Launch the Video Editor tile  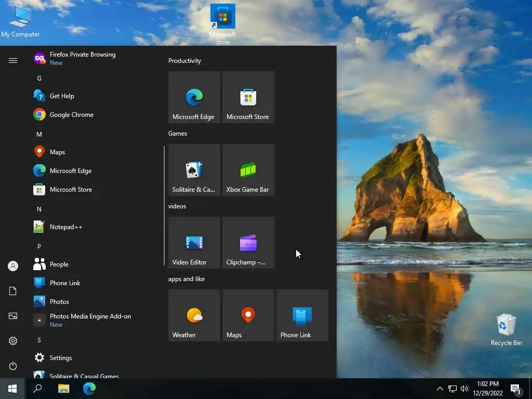pos(194,243)
